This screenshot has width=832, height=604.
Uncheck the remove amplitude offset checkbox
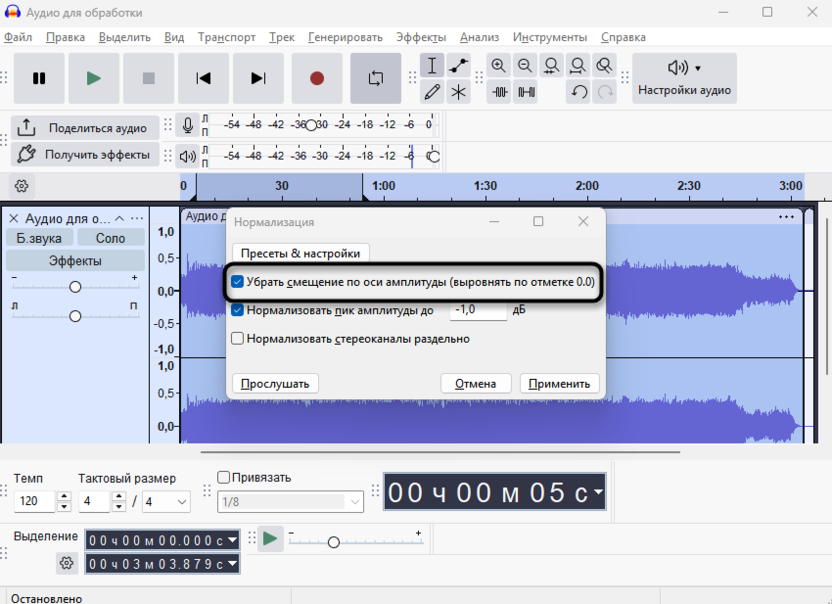click(x=238, y=282)
